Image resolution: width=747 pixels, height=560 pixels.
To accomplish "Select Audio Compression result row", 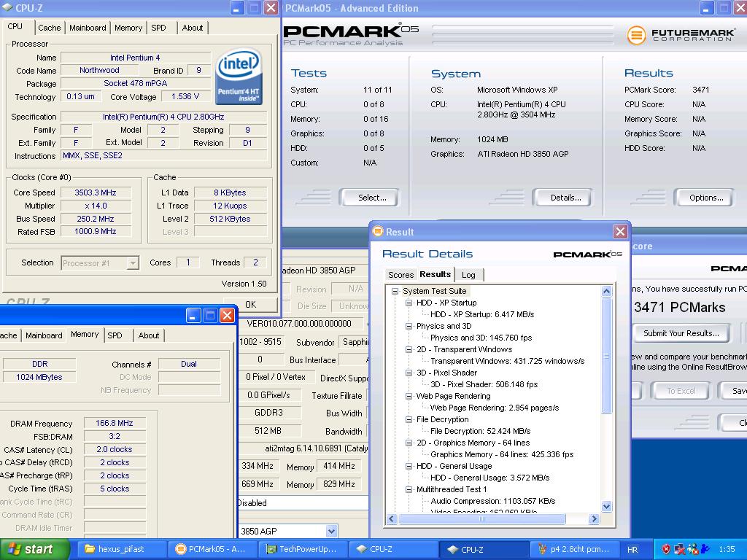I will click(492, 501).
